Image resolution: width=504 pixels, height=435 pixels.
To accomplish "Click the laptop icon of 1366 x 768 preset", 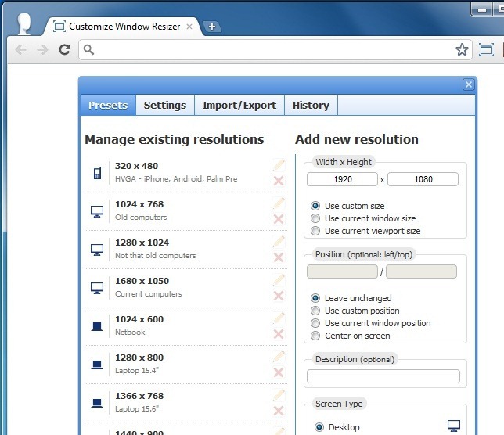I will click(x=97, y=403).
